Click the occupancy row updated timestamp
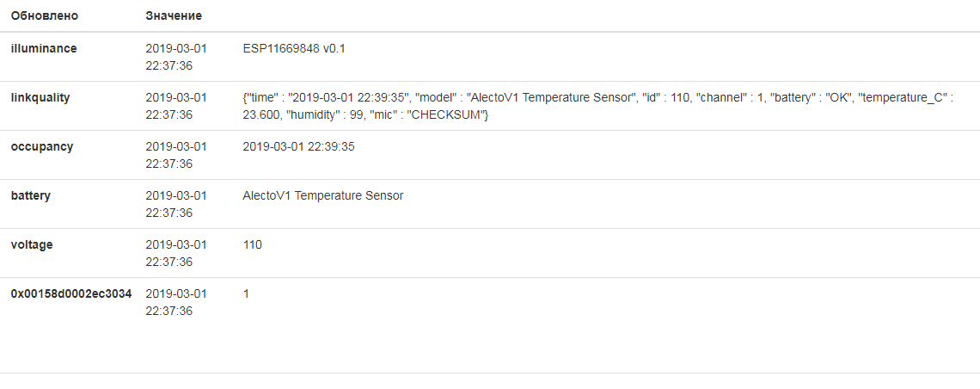Image resolution: width=980 pixels, height=389 pixels. (176, 155)
